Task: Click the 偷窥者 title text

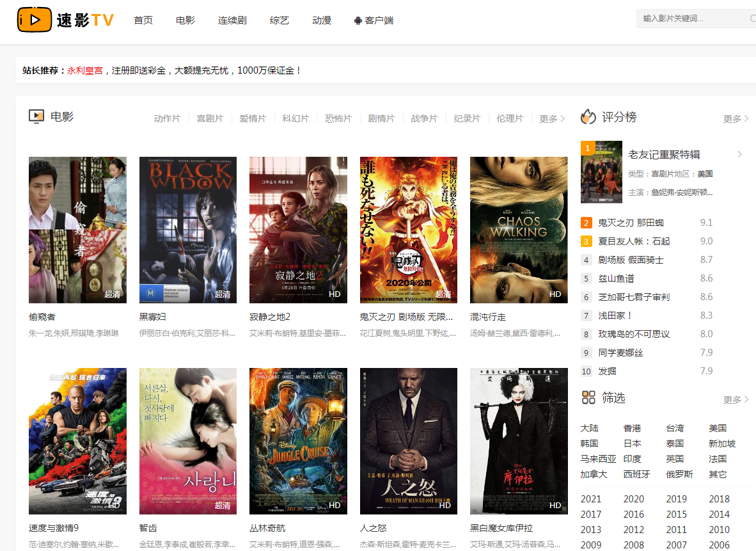Action: [x=42, y=317]
